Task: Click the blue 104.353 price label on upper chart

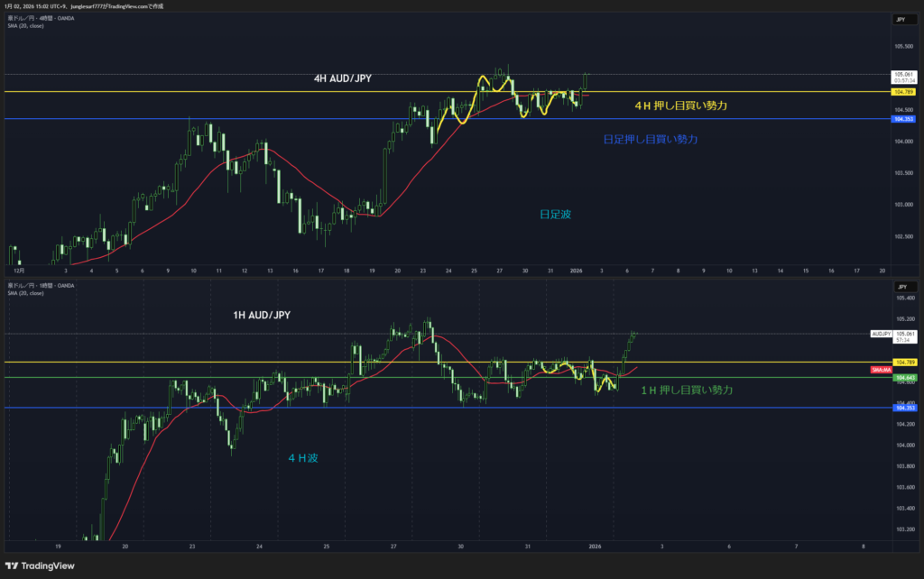Action: pyautogui.click(x=902, y=119)
